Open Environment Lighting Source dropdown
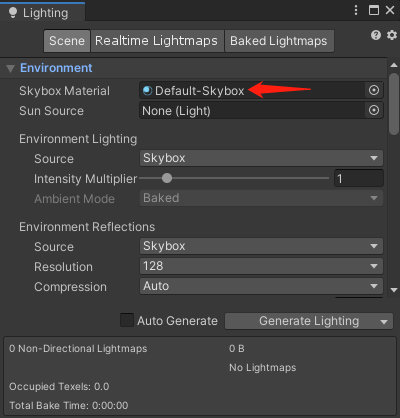 pyautogui.click(x=261, y=158)
